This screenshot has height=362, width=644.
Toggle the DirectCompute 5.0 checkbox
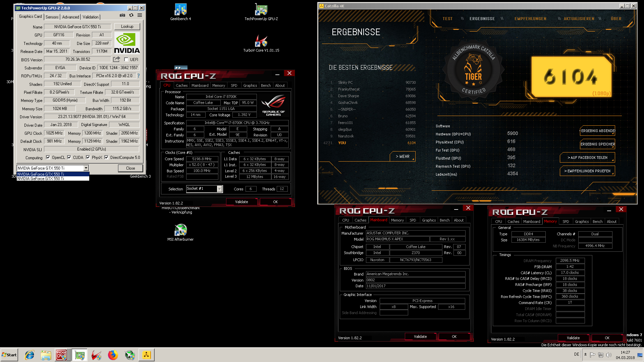tap(106, 157)
